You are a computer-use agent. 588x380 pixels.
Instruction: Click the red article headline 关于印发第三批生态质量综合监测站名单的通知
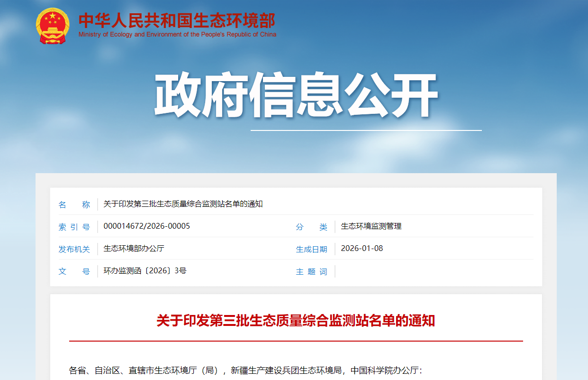[x=296, y=321]
